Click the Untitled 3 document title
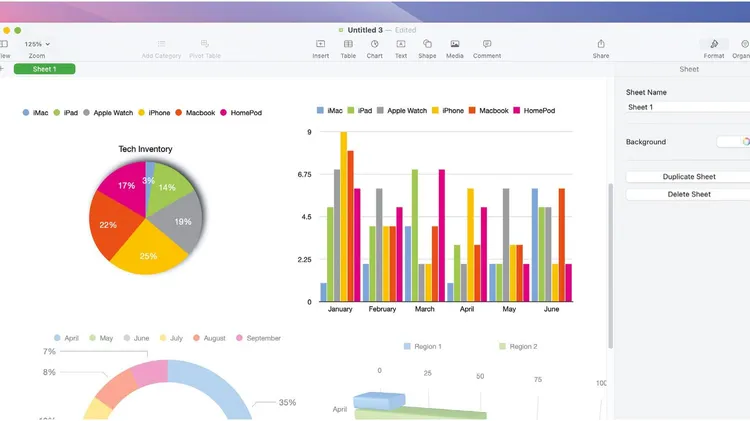 pos(365,30)
